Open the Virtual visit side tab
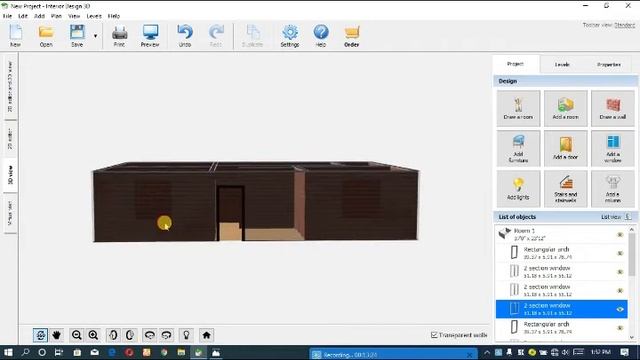The image size is (640, 360). (10, 213)
